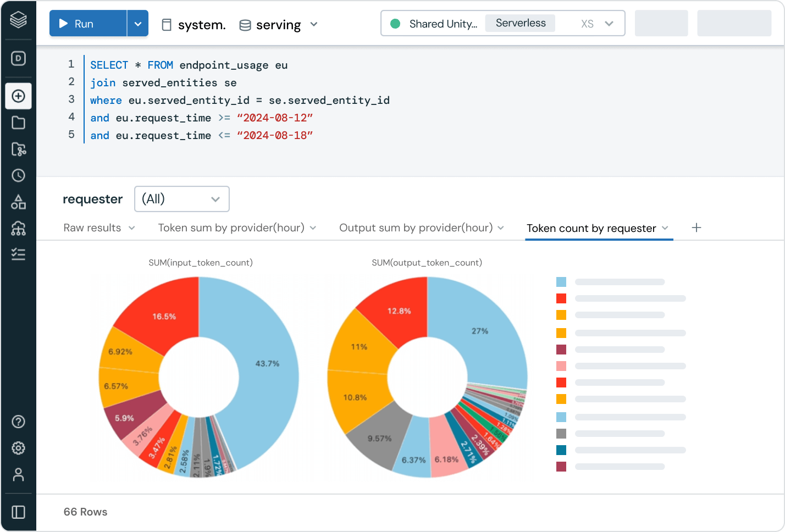Viewport: 785px width, 532px height.
Task: Open the Settings gear icon
Action: pyautogui.click(x=18, y=448)
